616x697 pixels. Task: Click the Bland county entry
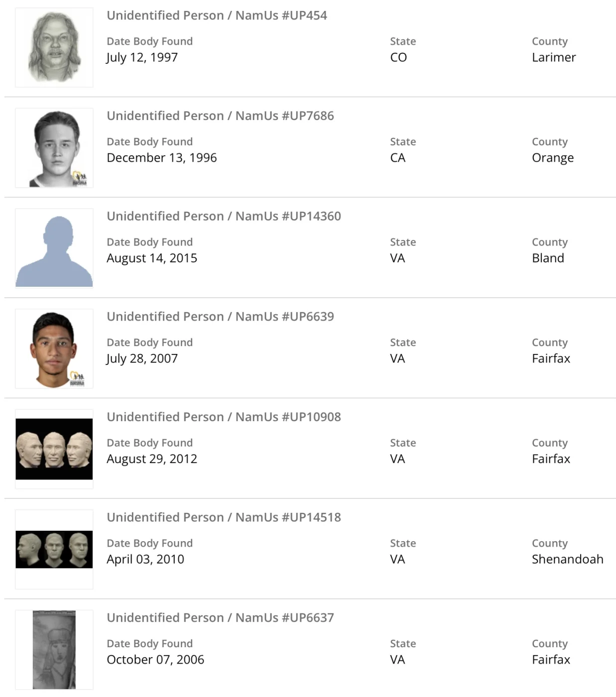(x=548, y=258)
